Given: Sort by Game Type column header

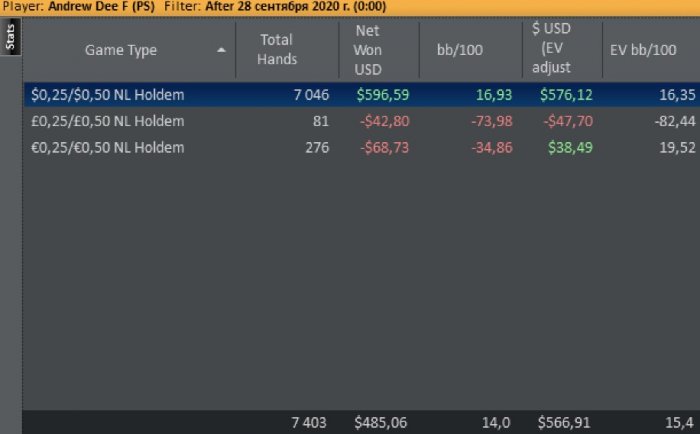Looking at the screenshot, I should click(120, 49).
